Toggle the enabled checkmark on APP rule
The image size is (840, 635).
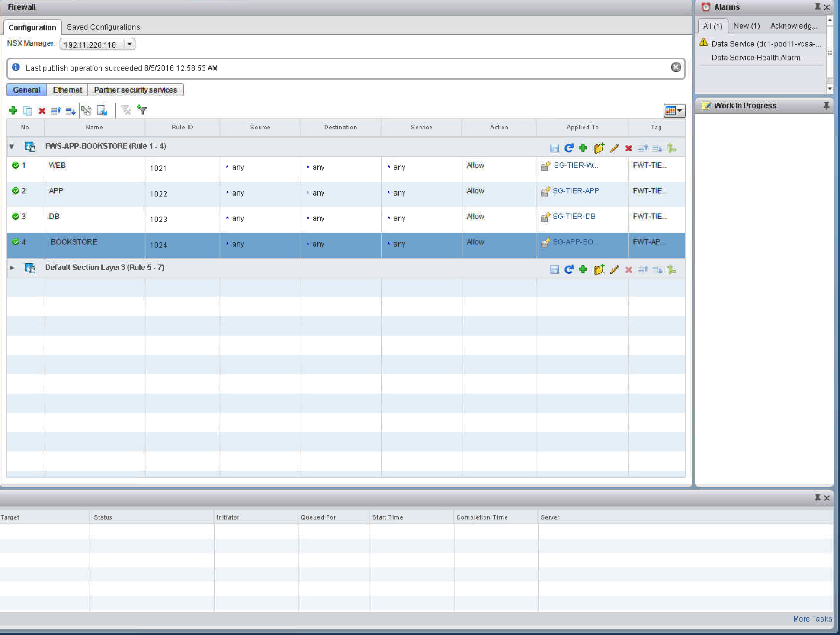click(16, 191)
